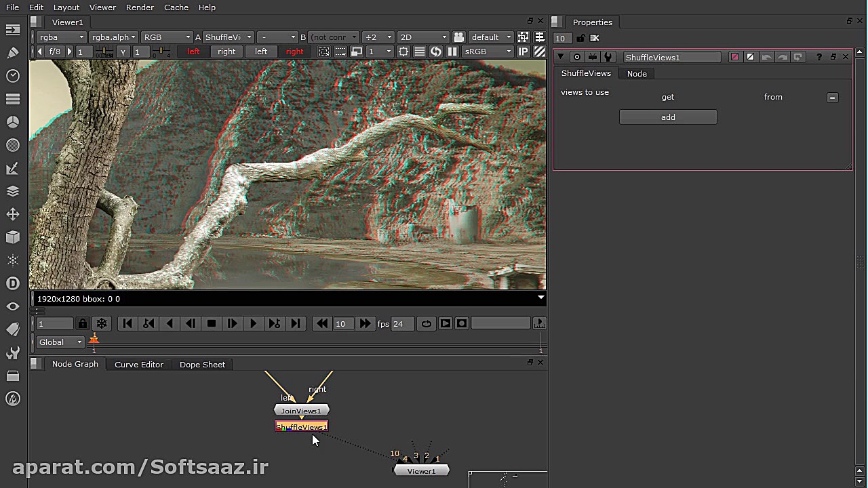Open the help question mark for ShuffleViews1
The width and height of the screenshot is (868, 488).
tap(819, 58)
